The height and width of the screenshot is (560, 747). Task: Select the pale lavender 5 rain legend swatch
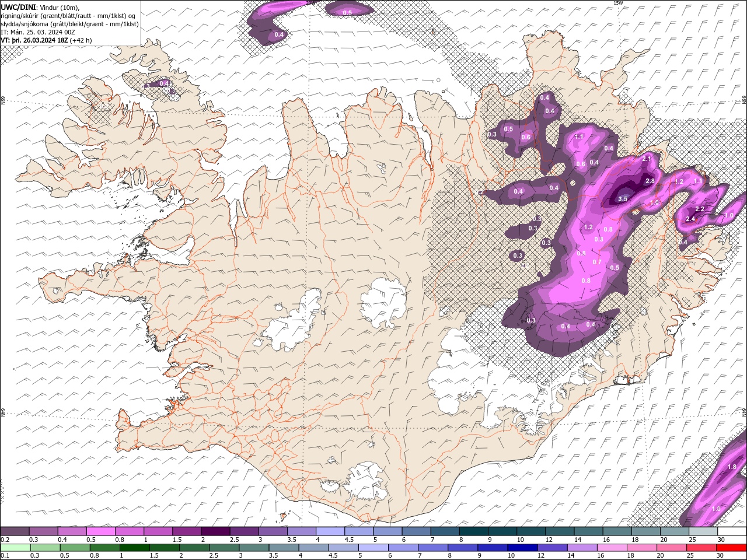coord(373,547)
